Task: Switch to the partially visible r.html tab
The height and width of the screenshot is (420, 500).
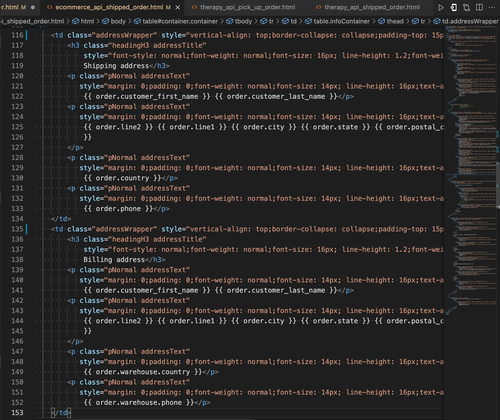Action: tap(13, 7)
